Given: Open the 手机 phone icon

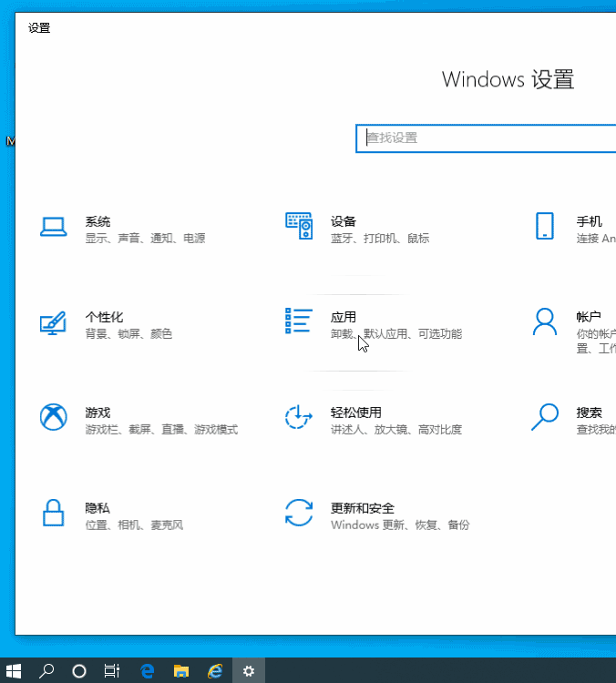Looking at the screenshot, I should click(x=545, y=226).
